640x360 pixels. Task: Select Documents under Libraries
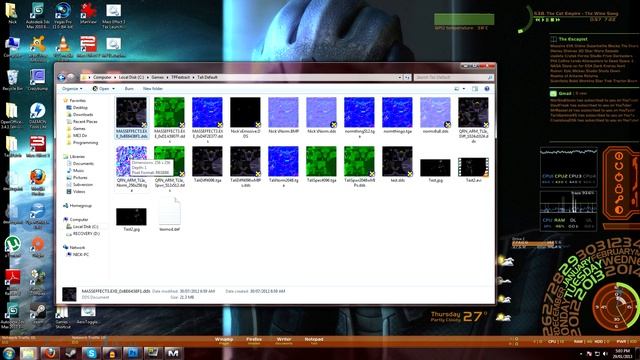point(83,163)
